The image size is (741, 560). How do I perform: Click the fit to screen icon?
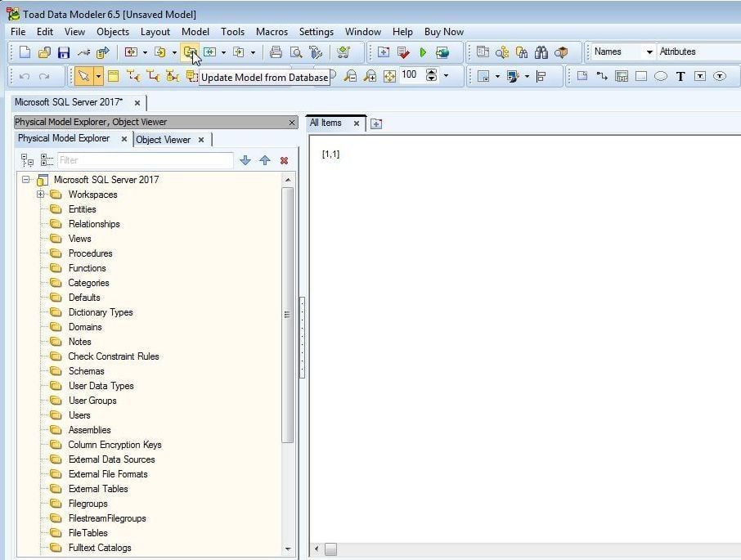(x=389, y=76)
